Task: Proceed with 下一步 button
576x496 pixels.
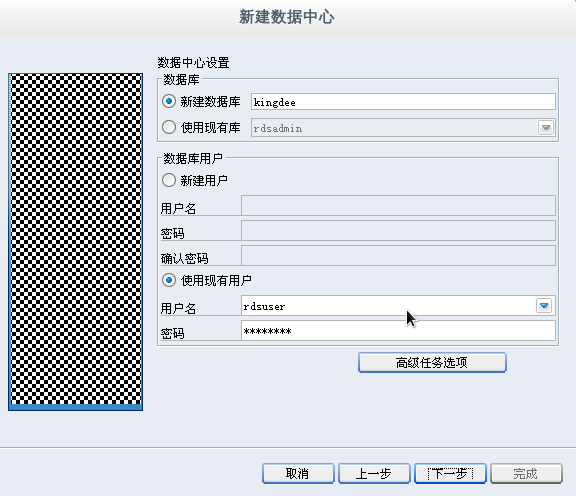Action: [450, 474]
